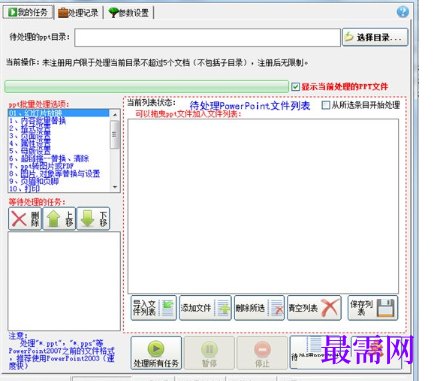
Task: Click the 停止 stop button
Action: click(262, 353)
